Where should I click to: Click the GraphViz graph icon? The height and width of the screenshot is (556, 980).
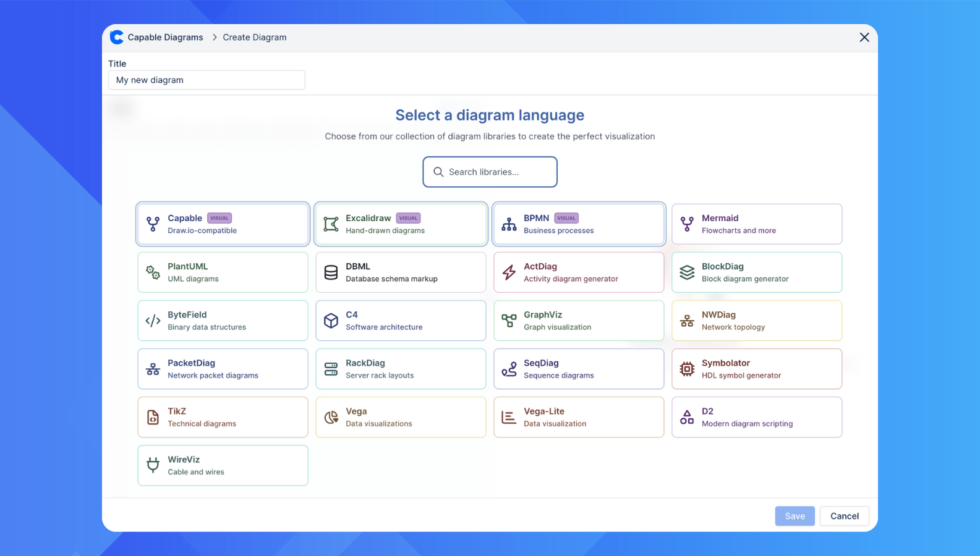pyautogui.click(x=509, y=321)
